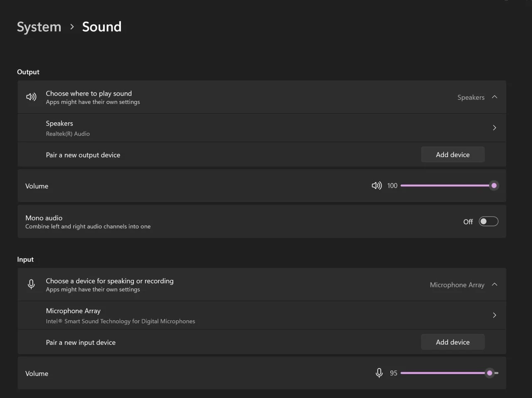This screenshot has height=398, width=532.
Task: Collapse the input device list chevron
Action: pyautogui.click(x=495, y=284)
